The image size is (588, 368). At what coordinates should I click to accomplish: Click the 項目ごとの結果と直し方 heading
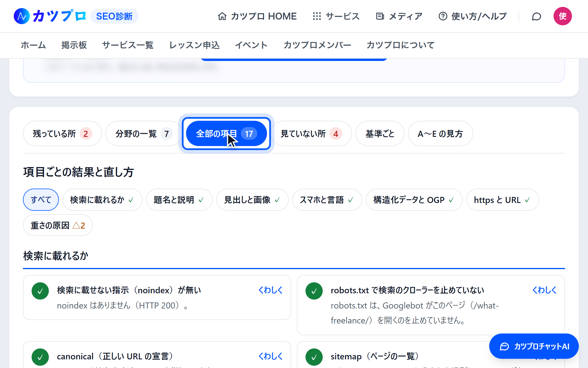pyautogui.click(x=79, y=172)
